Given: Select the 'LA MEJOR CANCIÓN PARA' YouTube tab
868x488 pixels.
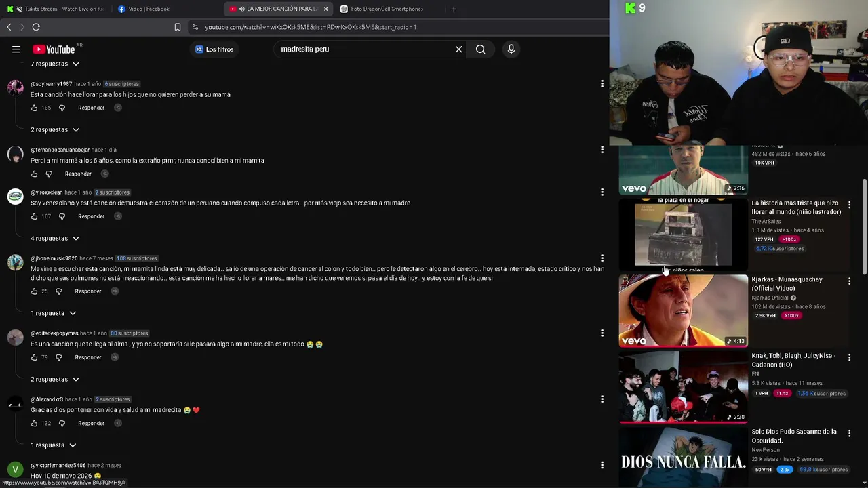Looking at the screenshot, I should (x=278, y=9).
